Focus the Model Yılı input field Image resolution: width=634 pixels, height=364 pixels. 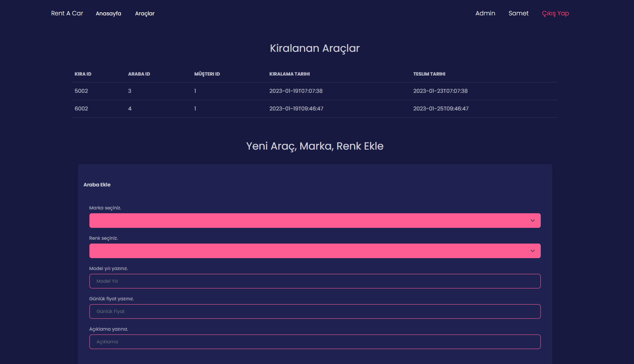coord(315,281)
